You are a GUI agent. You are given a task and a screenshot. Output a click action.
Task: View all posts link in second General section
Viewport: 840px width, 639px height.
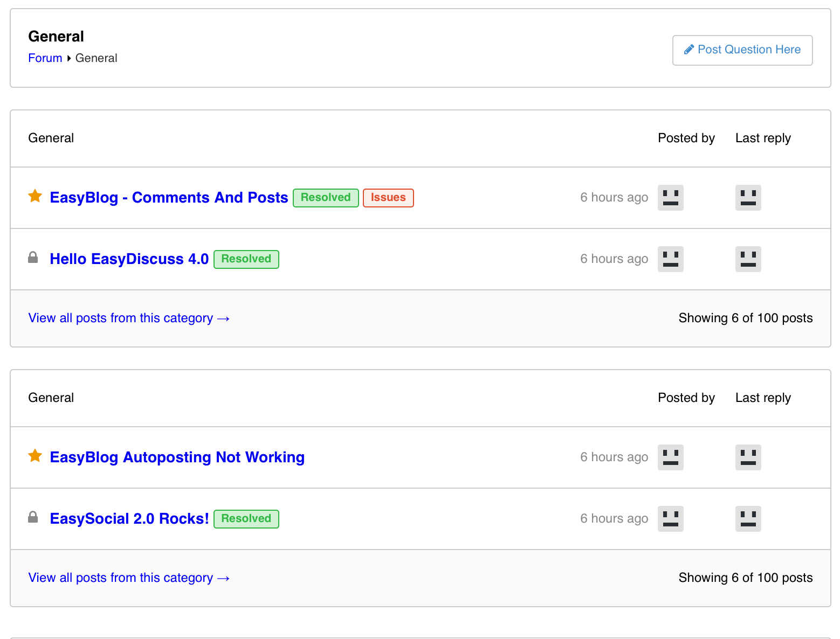129,578
